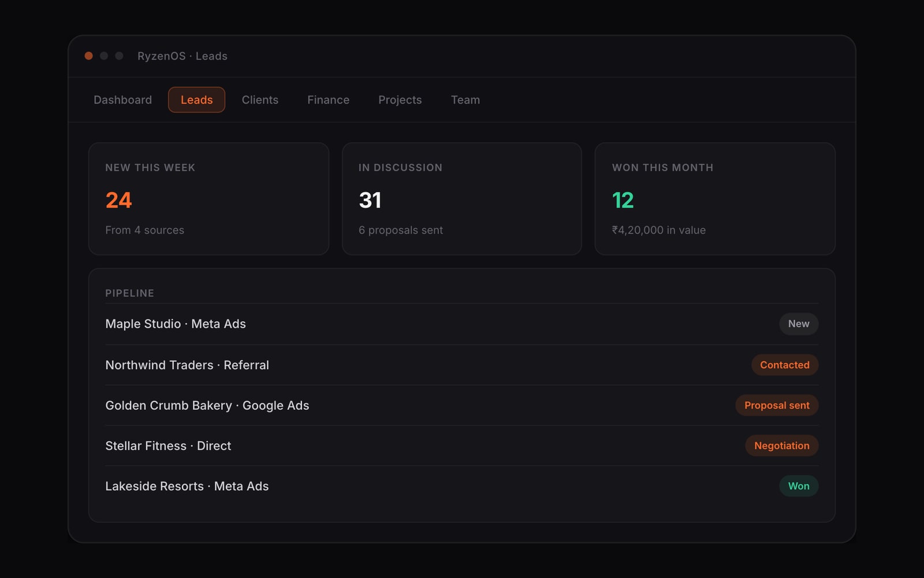Image resolution: width=924 pixels, height=578 pixels.
Task: Click the Won status badge
Action: [799, 486]
